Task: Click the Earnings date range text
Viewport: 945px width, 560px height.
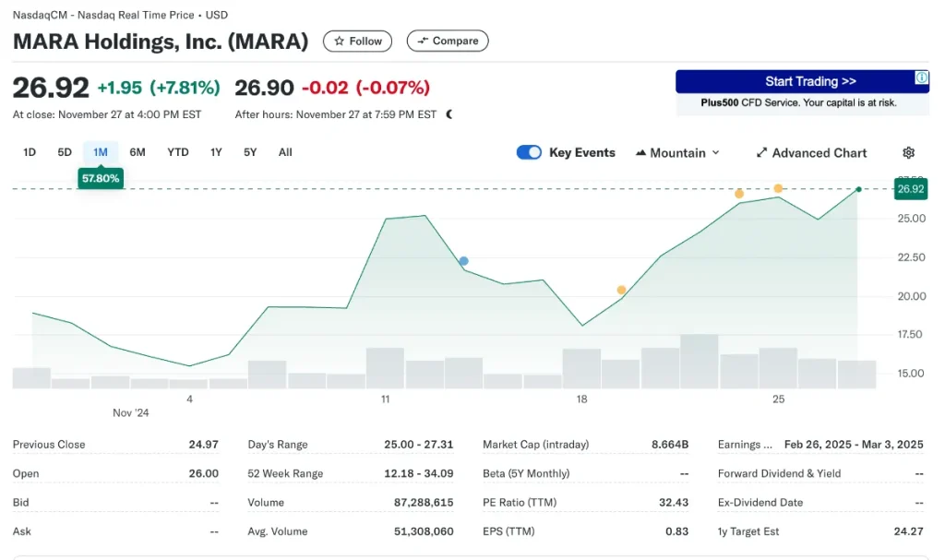Action: pos(854,445)
